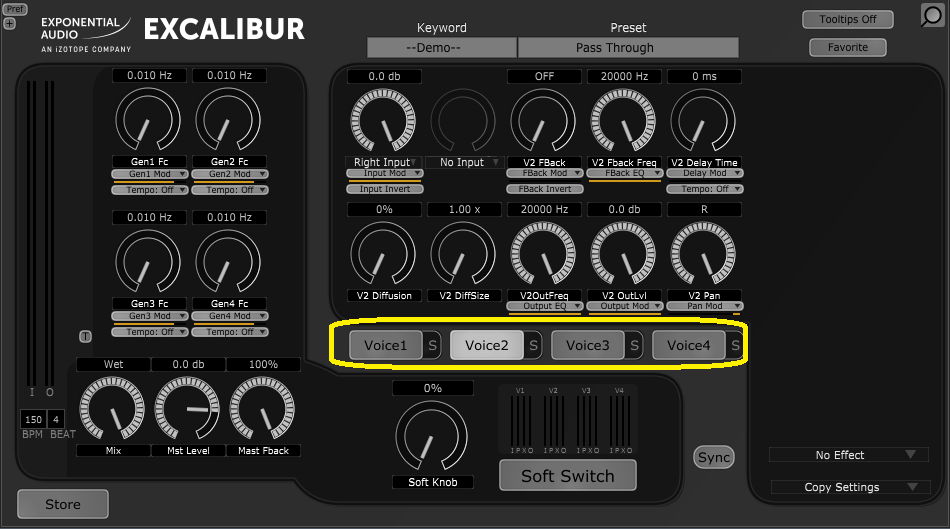950x529 pixels.
Task: Click the Right Input level knob
Action: coord(383,121)
